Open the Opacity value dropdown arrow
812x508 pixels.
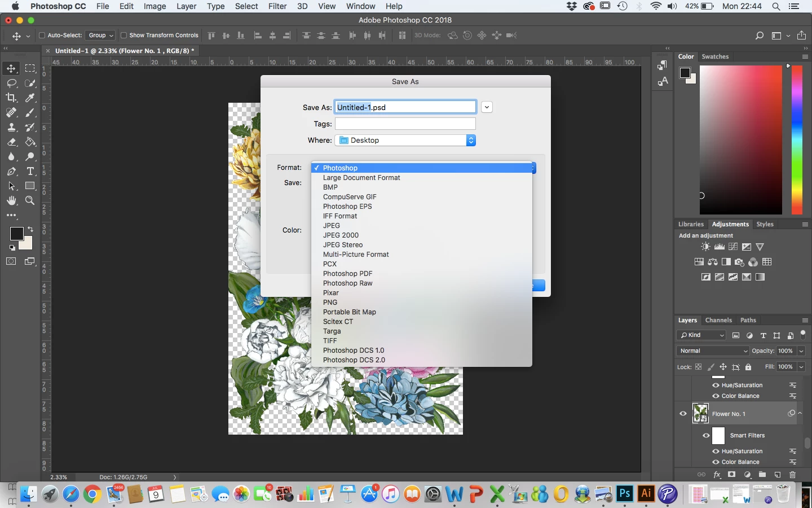tap(801, 351)
